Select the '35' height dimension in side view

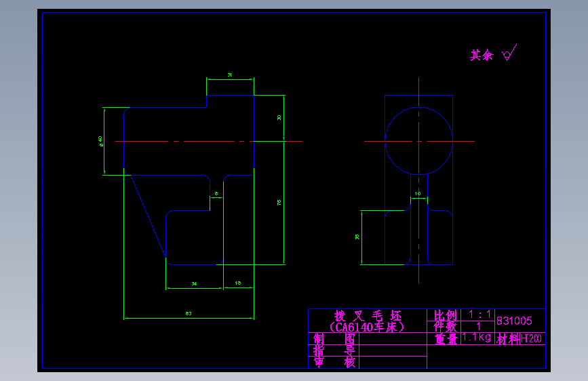tap(357, 237)
